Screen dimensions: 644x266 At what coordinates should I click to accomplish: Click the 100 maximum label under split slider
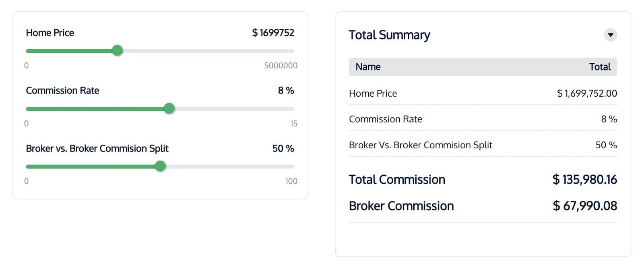tap(291, 181)
